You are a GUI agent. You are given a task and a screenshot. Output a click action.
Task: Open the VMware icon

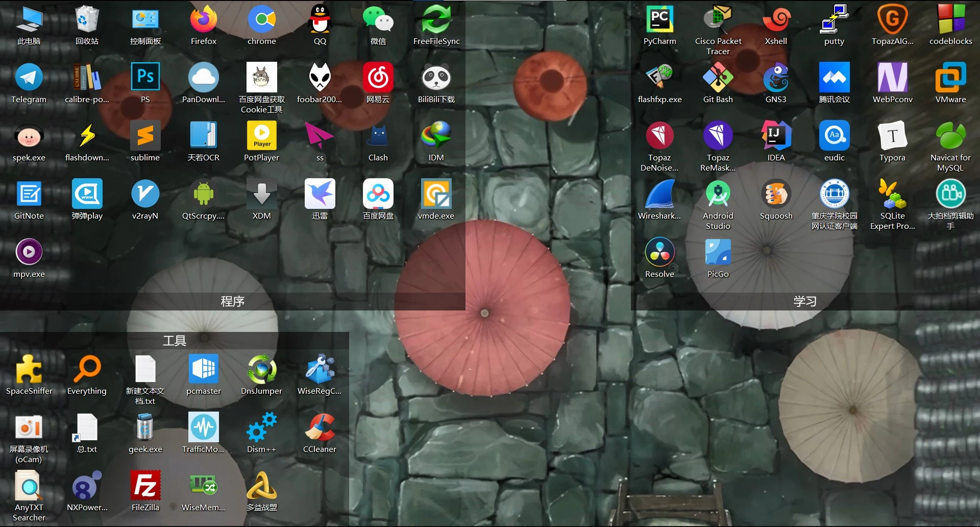(951, 78)
